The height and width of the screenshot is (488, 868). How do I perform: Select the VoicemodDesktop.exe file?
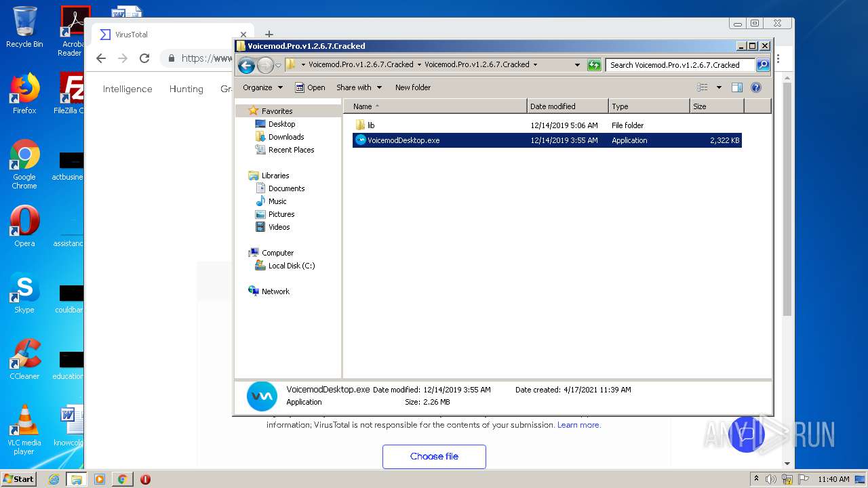point(547,140)
